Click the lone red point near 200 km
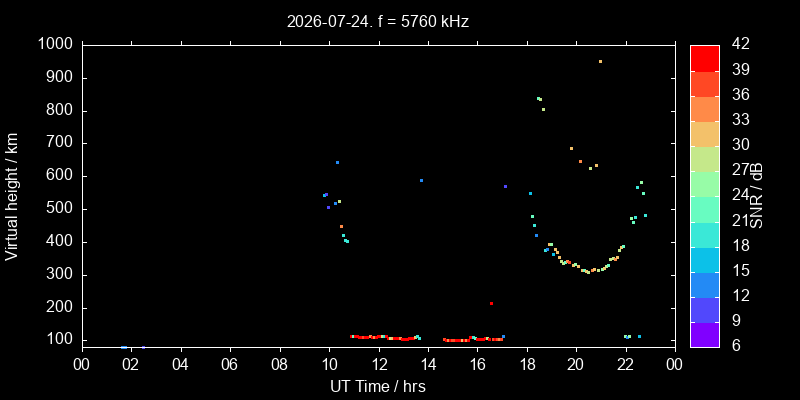 (491, 304)
